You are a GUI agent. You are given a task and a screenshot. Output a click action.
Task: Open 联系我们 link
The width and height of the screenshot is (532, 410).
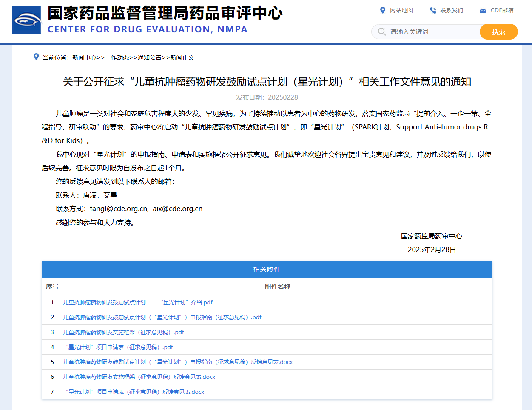click(x=452, y=10)
